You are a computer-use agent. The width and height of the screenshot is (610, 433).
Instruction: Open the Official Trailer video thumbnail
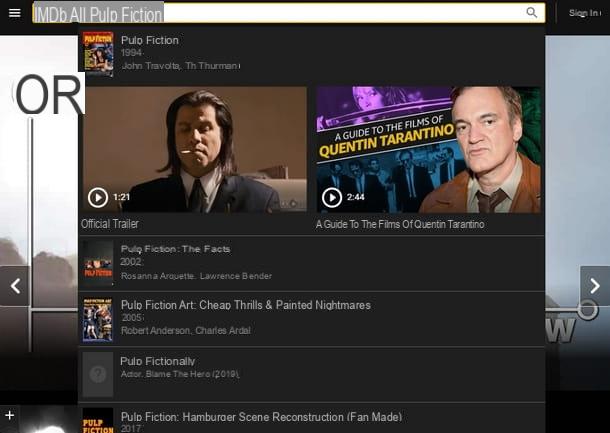click(x=194, y=149)
